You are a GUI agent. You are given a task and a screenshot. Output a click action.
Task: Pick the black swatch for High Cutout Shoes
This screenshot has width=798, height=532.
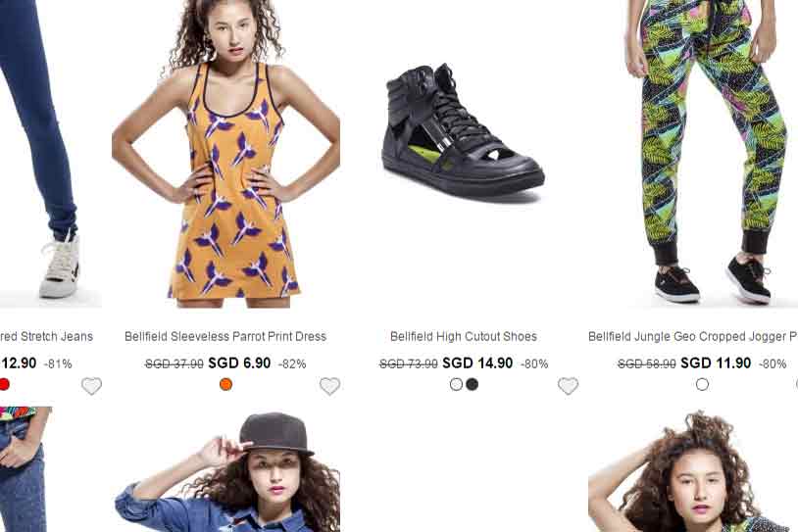click(472, 384)
